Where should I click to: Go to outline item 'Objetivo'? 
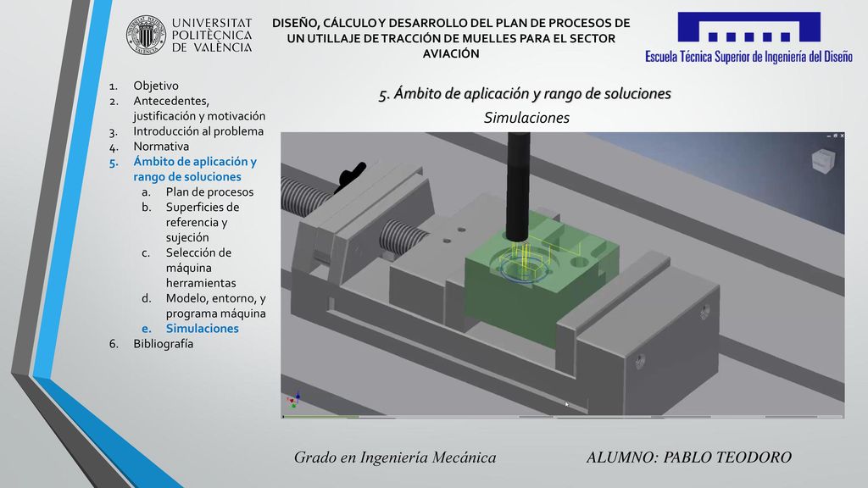pos(156,86)
